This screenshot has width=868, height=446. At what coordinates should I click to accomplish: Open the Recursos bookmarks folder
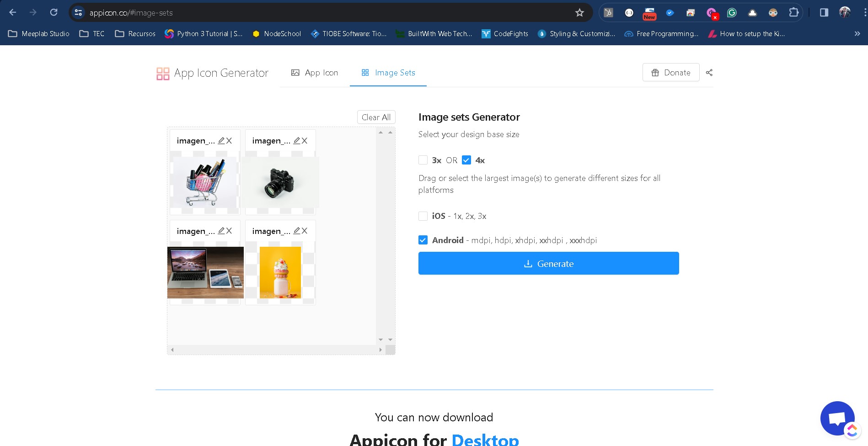pyautogui.click(x=135, y=34)
